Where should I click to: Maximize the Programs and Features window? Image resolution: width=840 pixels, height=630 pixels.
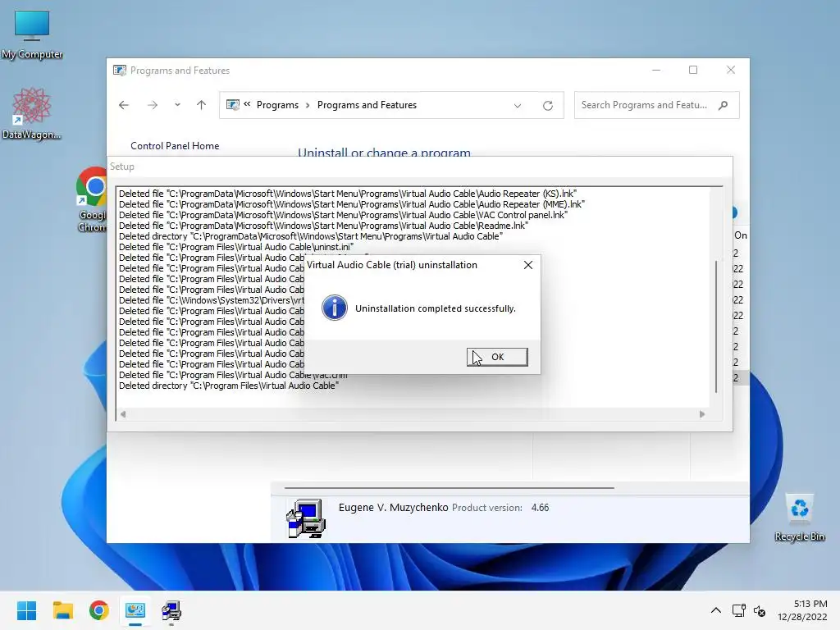click(x=693, y=71)
